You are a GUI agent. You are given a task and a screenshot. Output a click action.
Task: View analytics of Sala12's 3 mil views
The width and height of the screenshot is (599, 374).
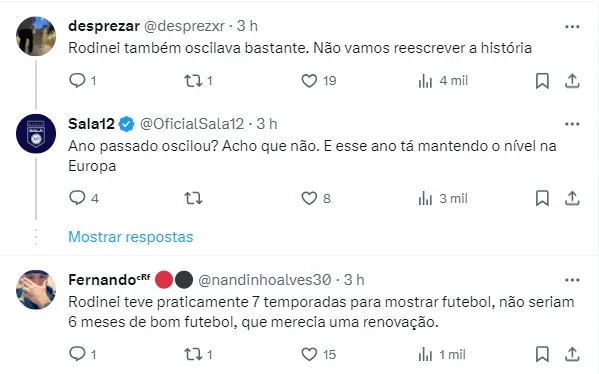pyautogui.click(x=443, y=198)
